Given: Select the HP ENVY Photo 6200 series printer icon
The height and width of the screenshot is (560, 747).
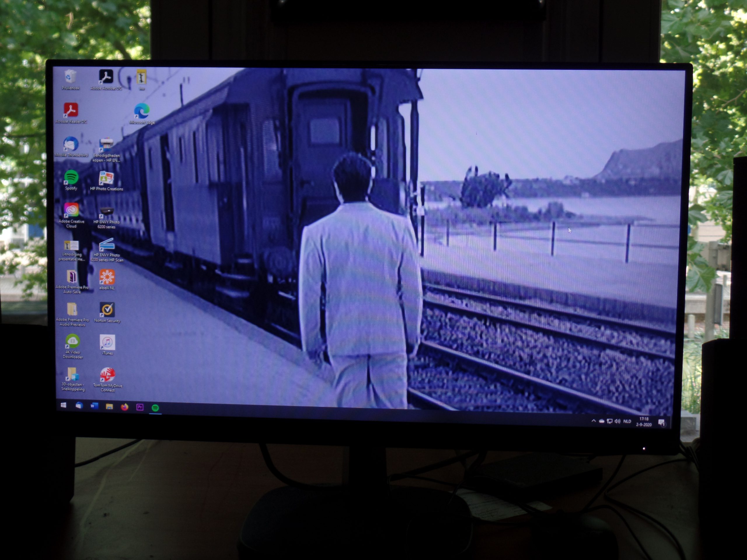Looking at the screenshot, I should click(107, 217).
